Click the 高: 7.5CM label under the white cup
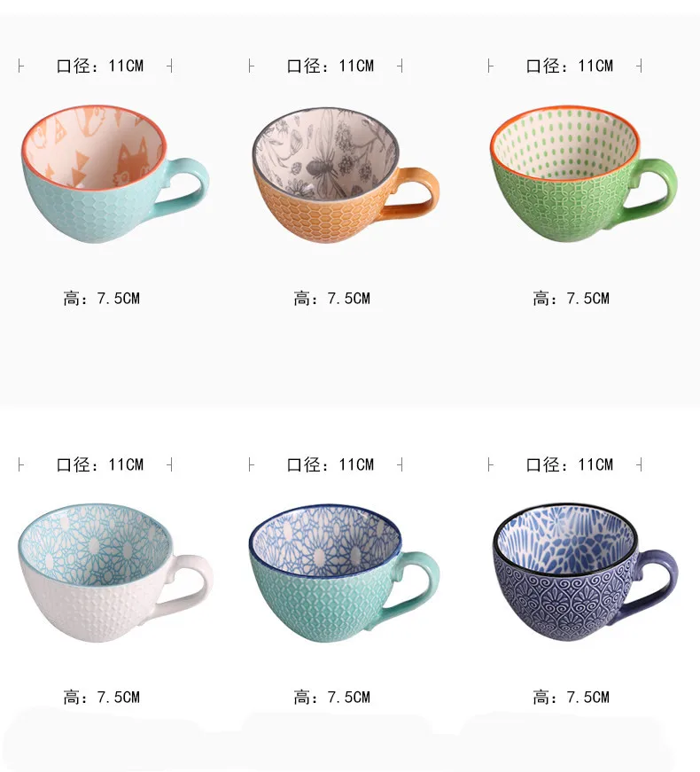This screenshot has height=772, width=700. click(101, 698)
